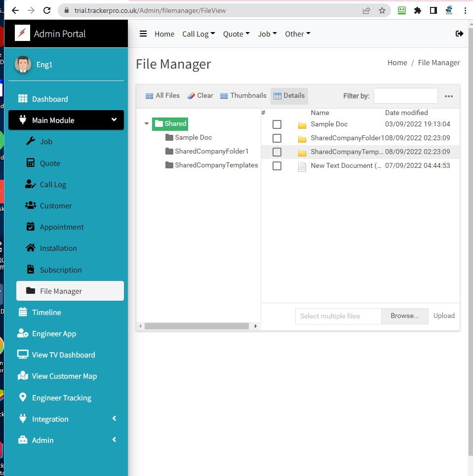
Task: Open Engineer Tracking map pin item
Action: [61, 398]
